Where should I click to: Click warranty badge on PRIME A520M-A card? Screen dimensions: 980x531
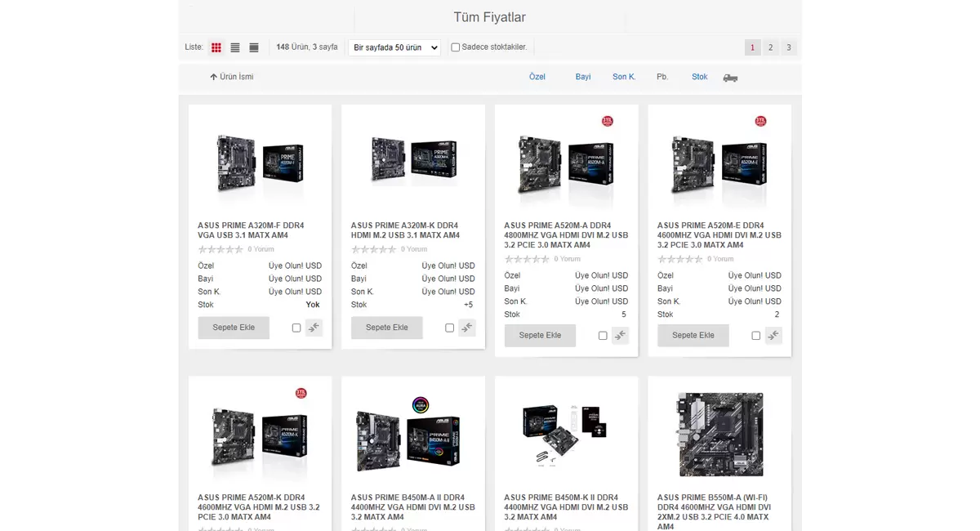point(608,121)
